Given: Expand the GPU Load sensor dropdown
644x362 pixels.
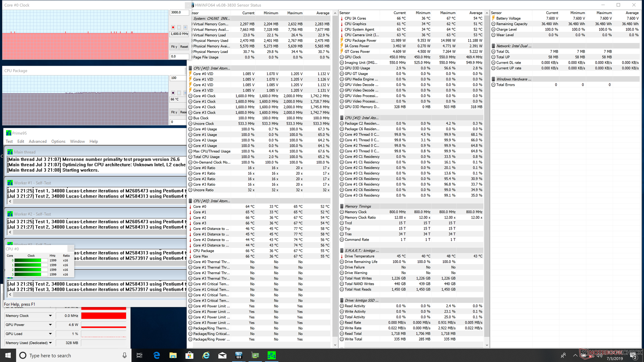Looking at the screenshot, I should 50,334.
